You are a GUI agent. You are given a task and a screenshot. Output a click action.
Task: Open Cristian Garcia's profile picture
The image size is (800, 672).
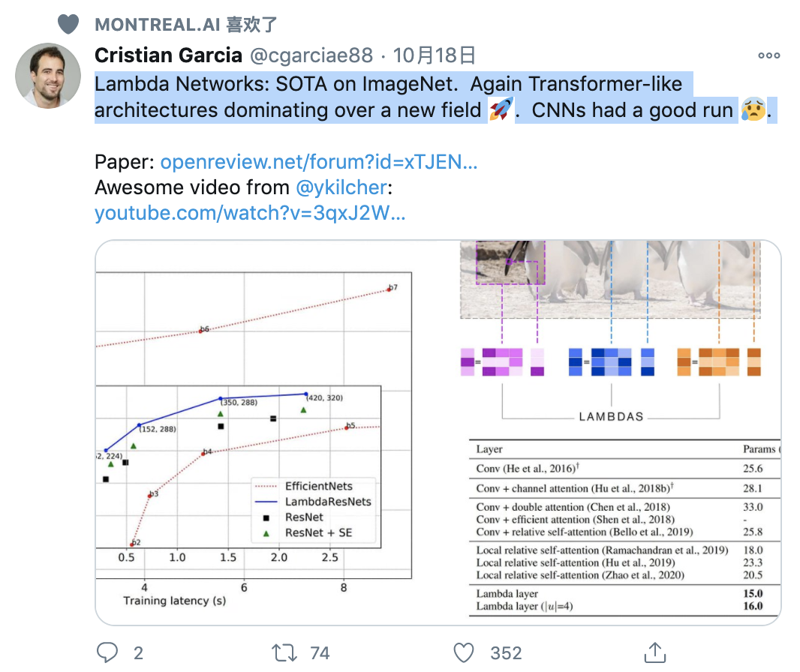[48, 75]
